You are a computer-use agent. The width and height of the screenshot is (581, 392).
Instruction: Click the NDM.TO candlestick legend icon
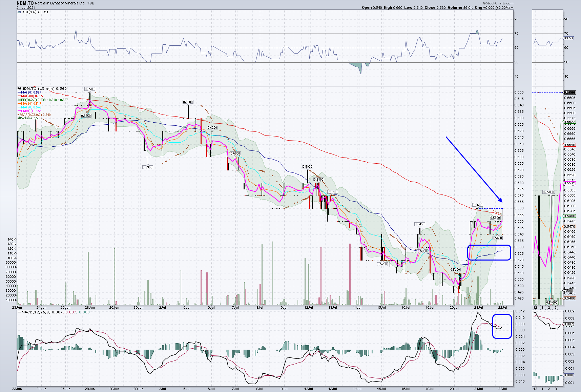(x=19, y=88)
